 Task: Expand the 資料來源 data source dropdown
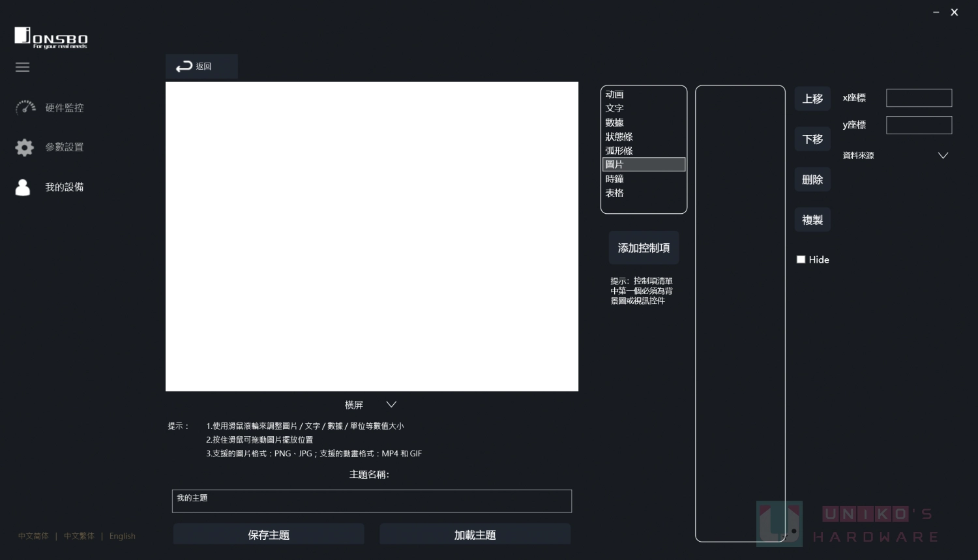click(942, 156)
